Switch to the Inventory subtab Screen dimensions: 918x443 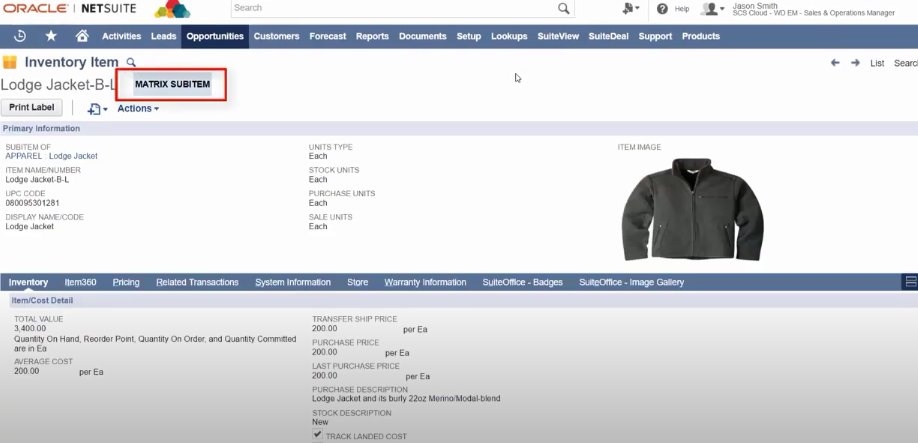(28, 282)
